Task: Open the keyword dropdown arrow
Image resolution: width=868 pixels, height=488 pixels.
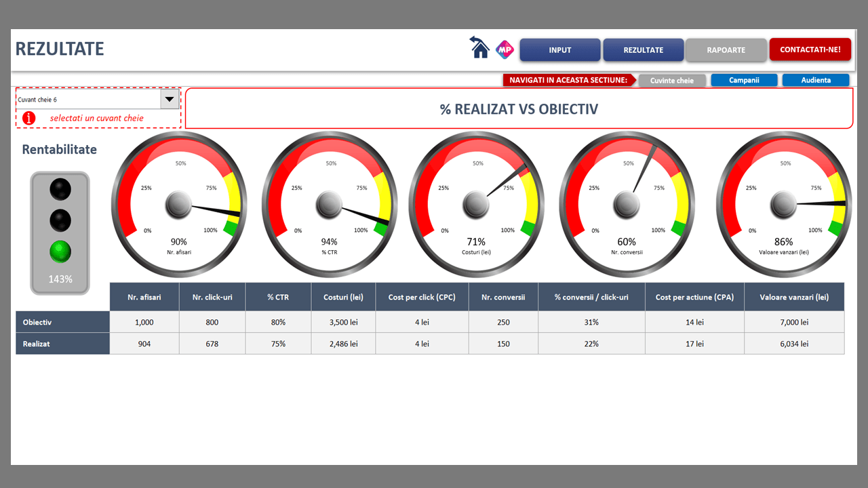Action: 170,100
